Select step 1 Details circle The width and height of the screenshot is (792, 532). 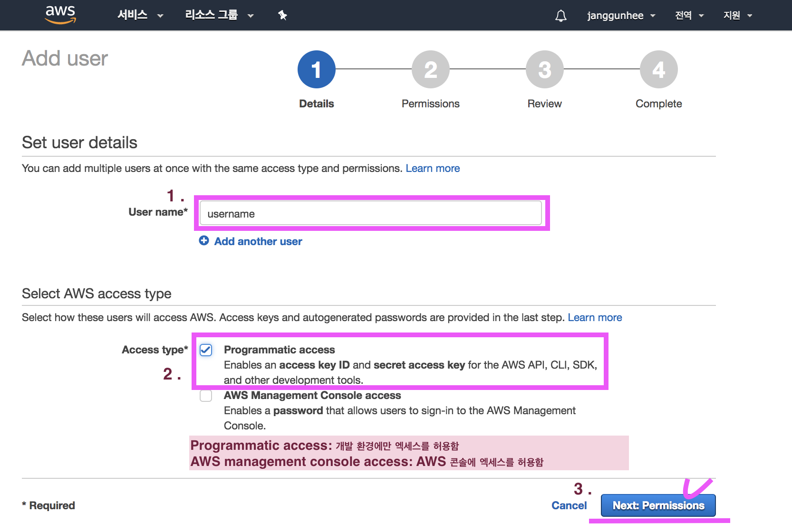317,69
